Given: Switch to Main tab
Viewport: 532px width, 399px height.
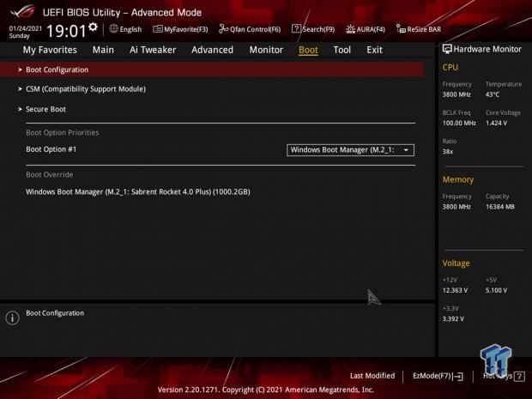Looking at the screenshot, I should 103,50.
